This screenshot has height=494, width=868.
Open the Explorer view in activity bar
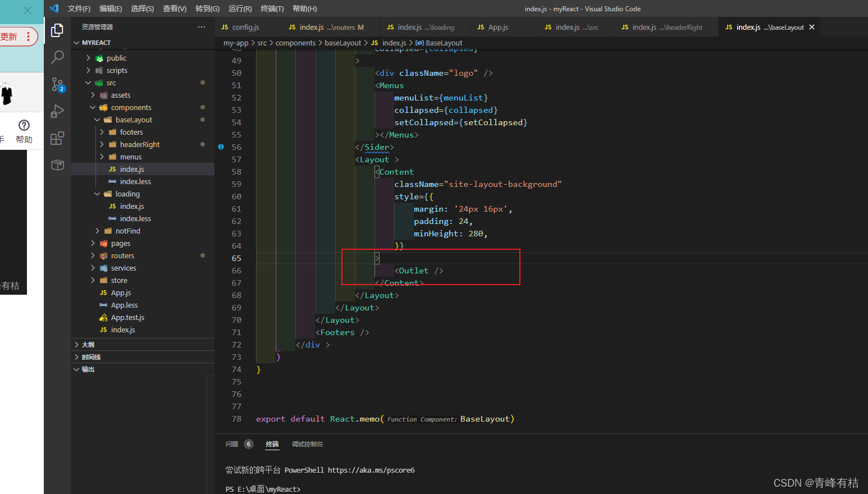pos(57,30)
